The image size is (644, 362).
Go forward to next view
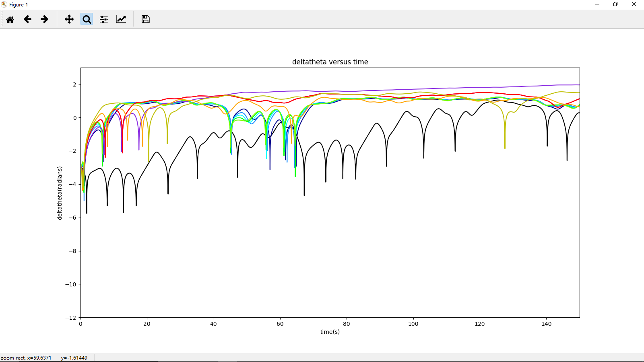point(45,19)
